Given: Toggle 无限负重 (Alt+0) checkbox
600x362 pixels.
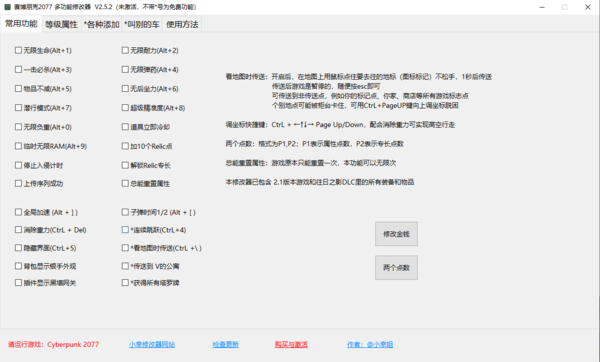Looking at the screenshot, I should (x=18, y=127).
